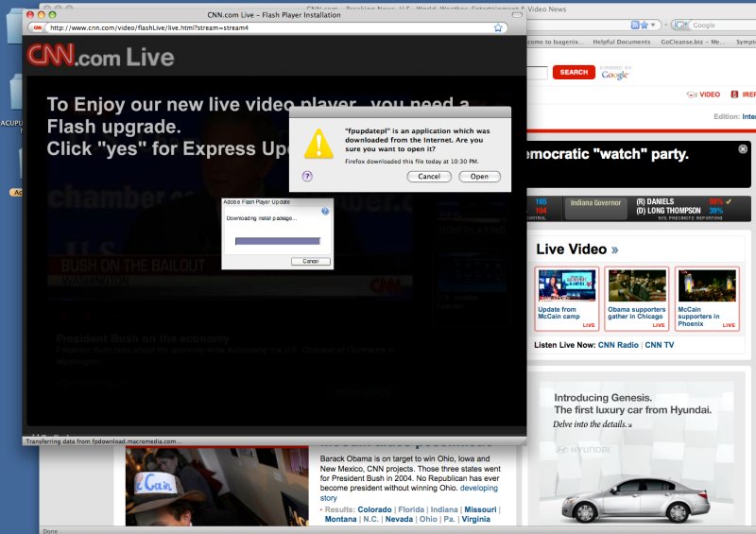Click the red SEARCH button on CNN page
756x534 pixels.
click(574, 72)
